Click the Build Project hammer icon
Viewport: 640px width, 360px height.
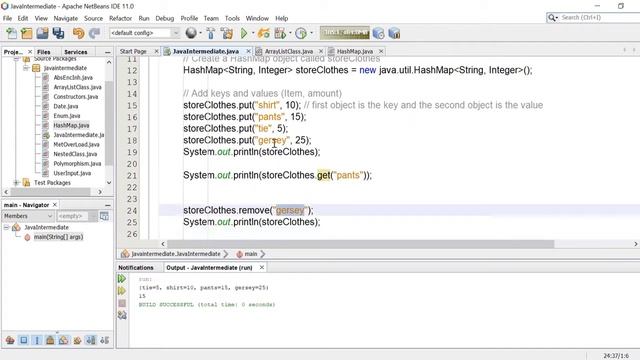211,33
